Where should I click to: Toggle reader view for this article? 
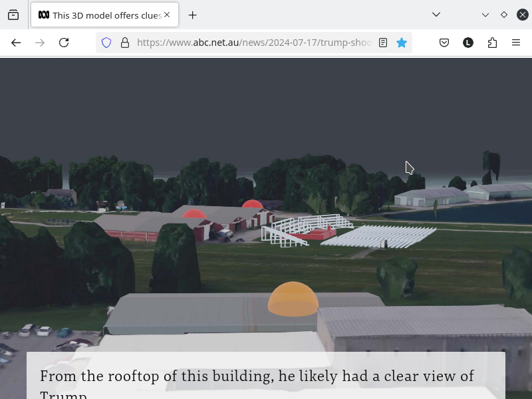click(x=383, y=43)
